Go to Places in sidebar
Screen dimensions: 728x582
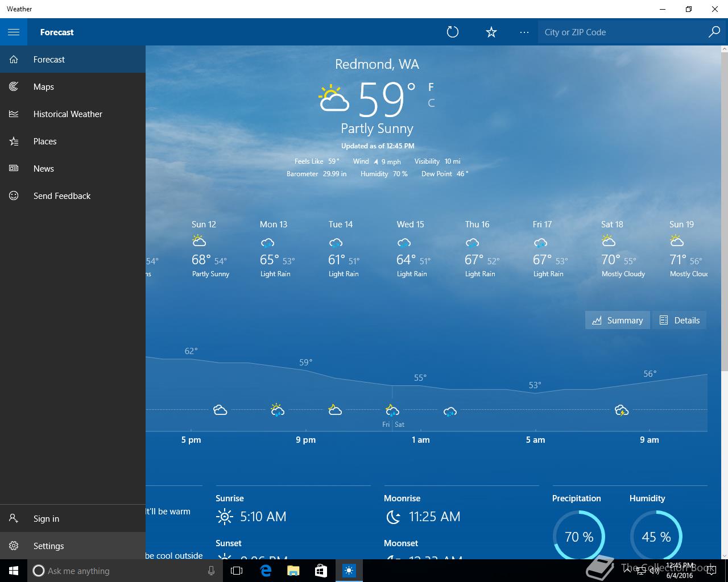(73, 141)
